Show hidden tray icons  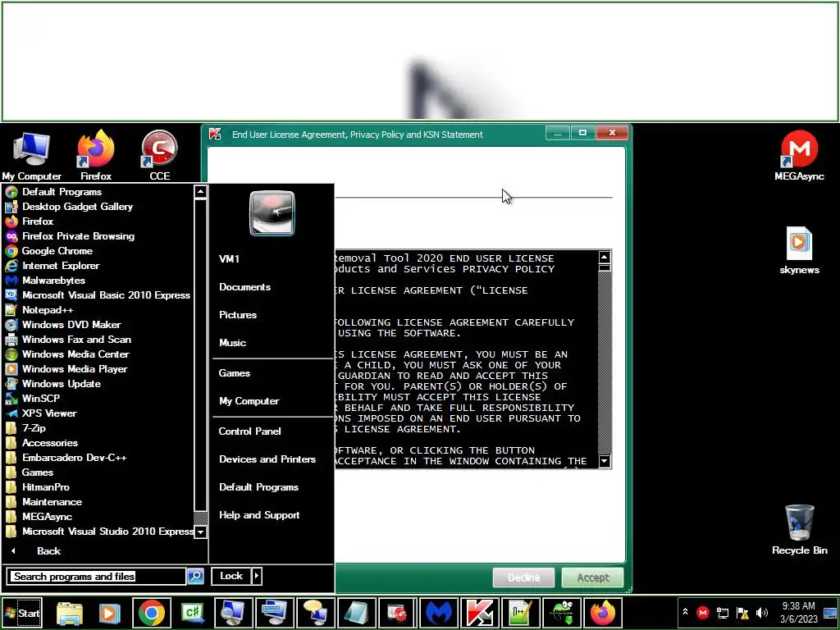coord(685,612)
